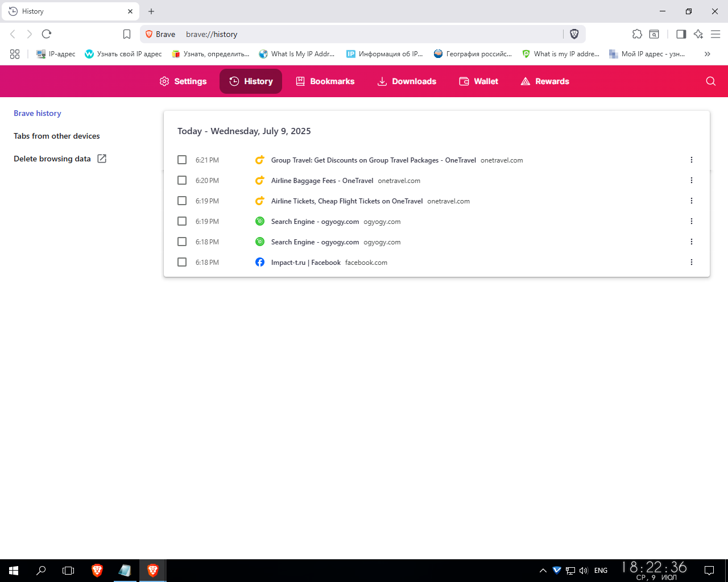Open Leo AI sparkle icon
This screenshot has width=728, height=582.
coord(698,34)
